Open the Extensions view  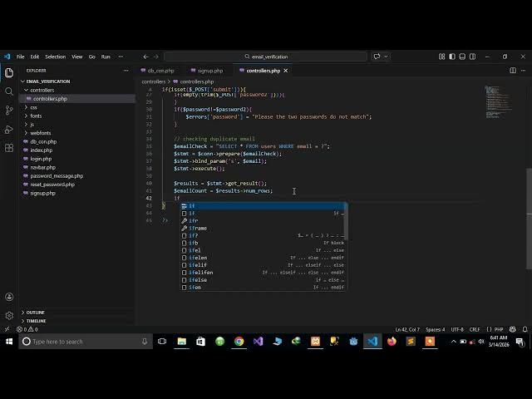coord(9,148)
